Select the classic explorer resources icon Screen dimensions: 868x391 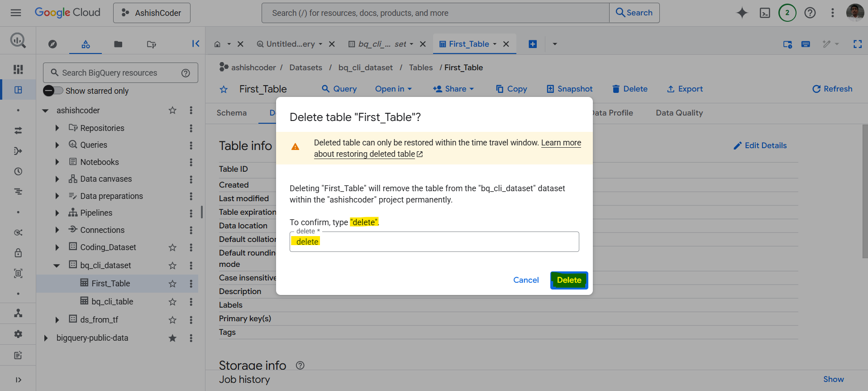click(x=86, y=44)
